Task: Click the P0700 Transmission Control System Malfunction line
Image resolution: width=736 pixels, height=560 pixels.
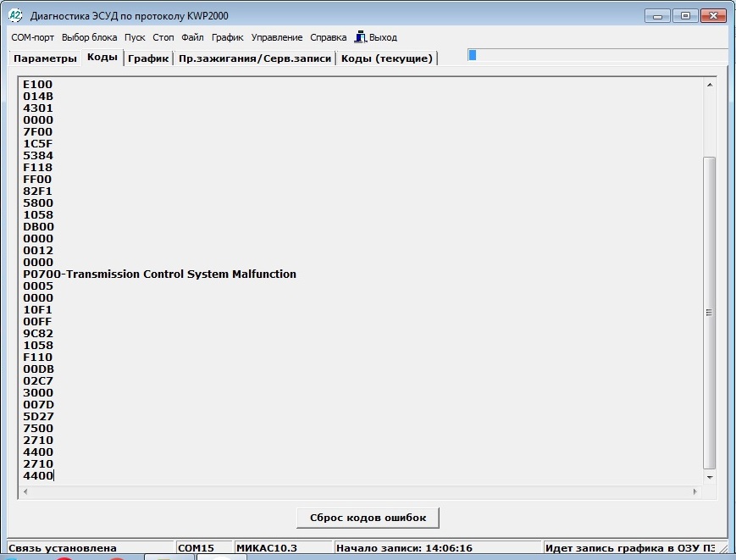Action: click(160, 274)
